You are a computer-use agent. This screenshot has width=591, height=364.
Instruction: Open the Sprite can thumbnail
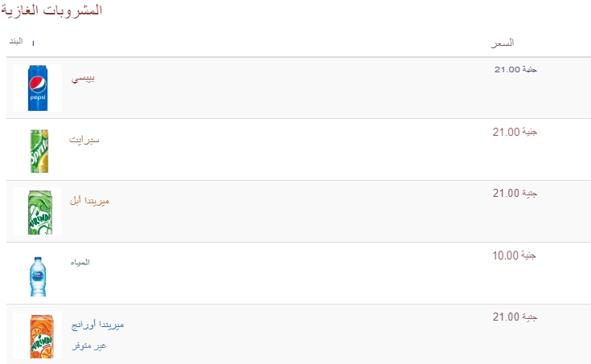(39, 151)
